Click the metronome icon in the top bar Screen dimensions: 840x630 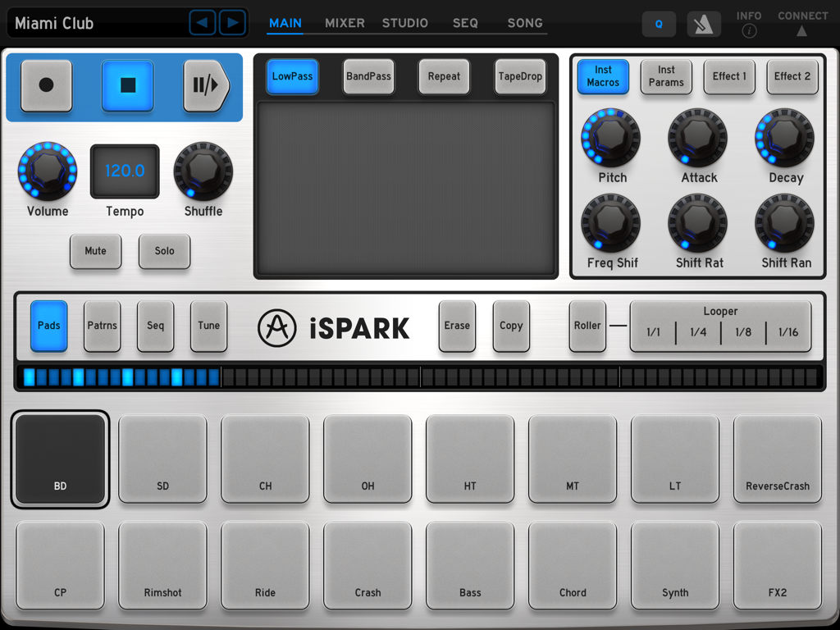pos(705,24)
